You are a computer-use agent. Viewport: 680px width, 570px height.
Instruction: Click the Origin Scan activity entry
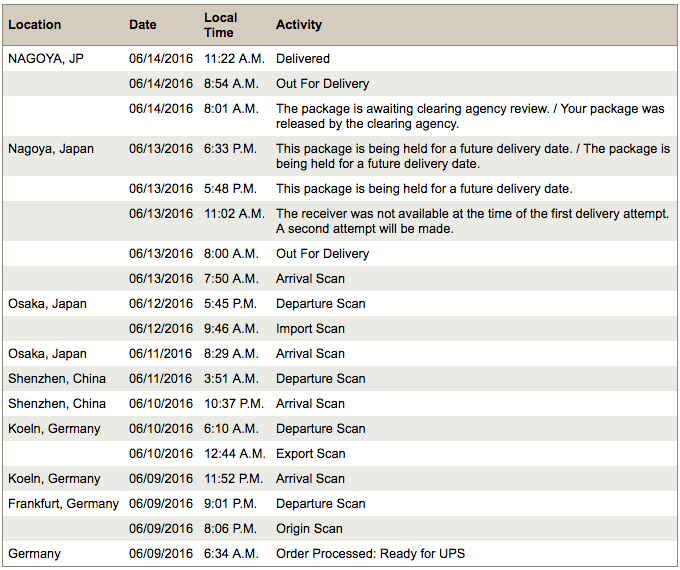point(309,529)
